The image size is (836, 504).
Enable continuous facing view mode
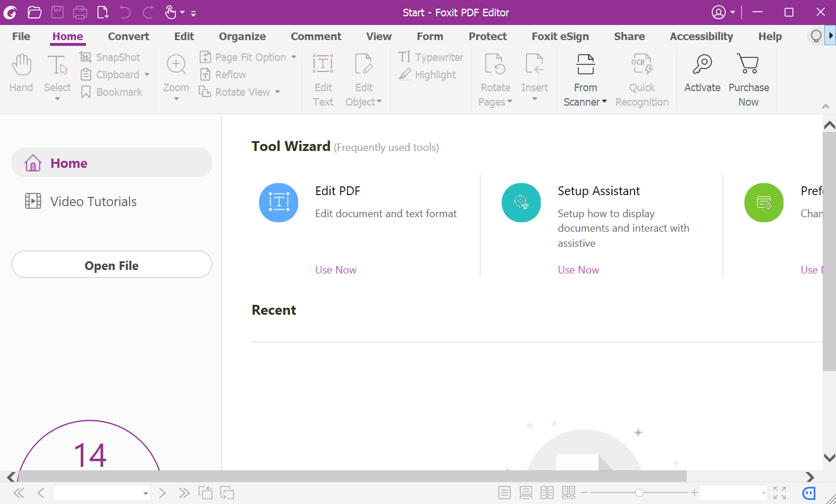pyautogui.click(x=568, y=493)
